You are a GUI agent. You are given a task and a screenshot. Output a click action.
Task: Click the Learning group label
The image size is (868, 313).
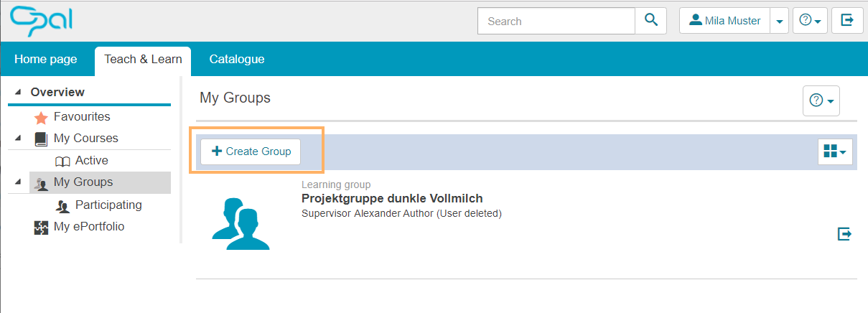pos(336,185)
